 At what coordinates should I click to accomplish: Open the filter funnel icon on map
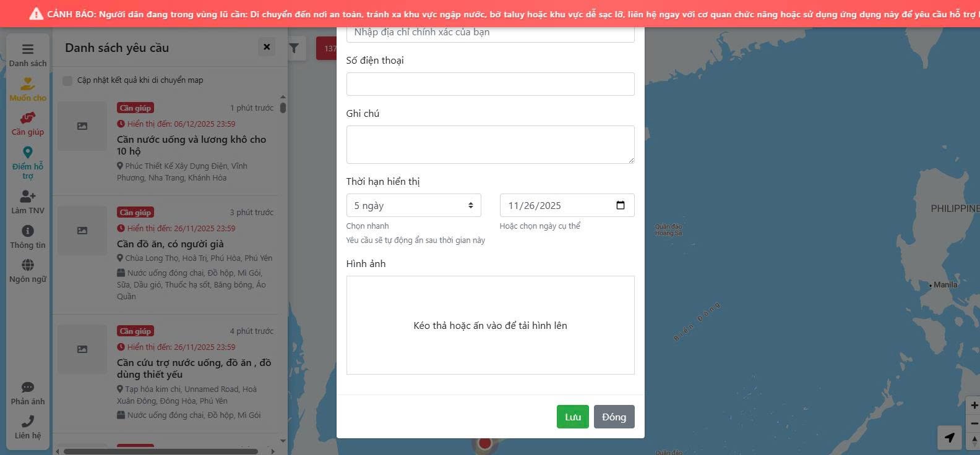click(294, 48)
